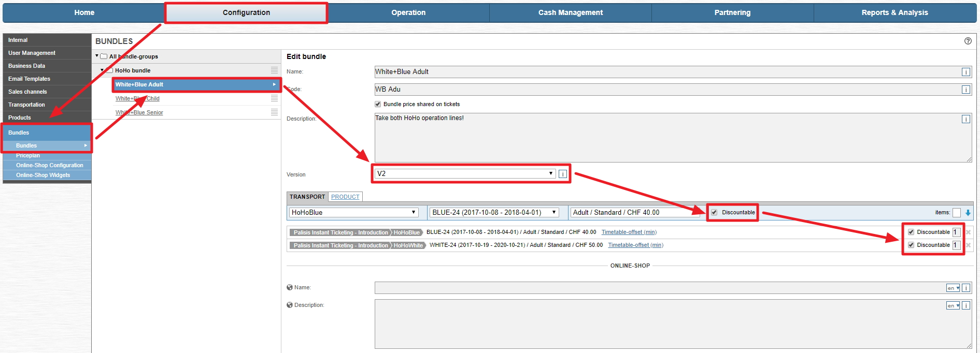The width and height of the screenshot is (980, 353).
Task: Collapse the All bundle-groups tree node
Action: point(97,56)
